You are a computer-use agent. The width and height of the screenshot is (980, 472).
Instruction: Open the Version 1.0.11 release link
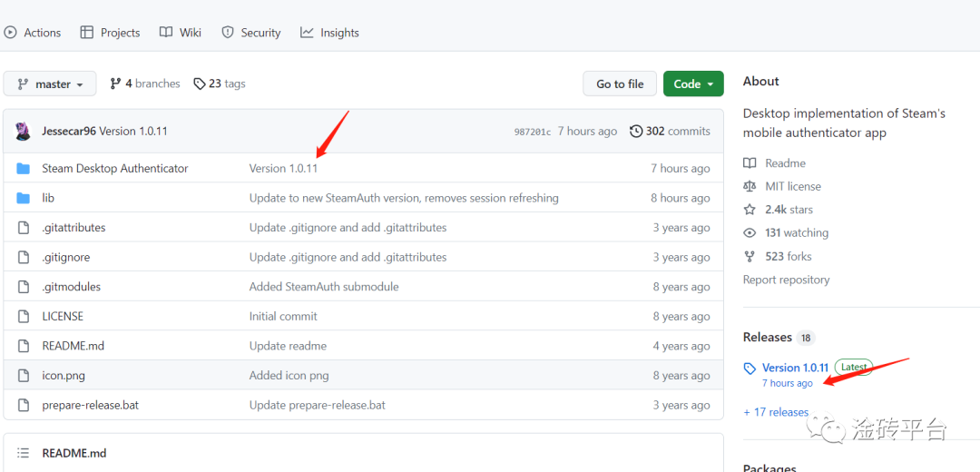(x=795, y=368)
